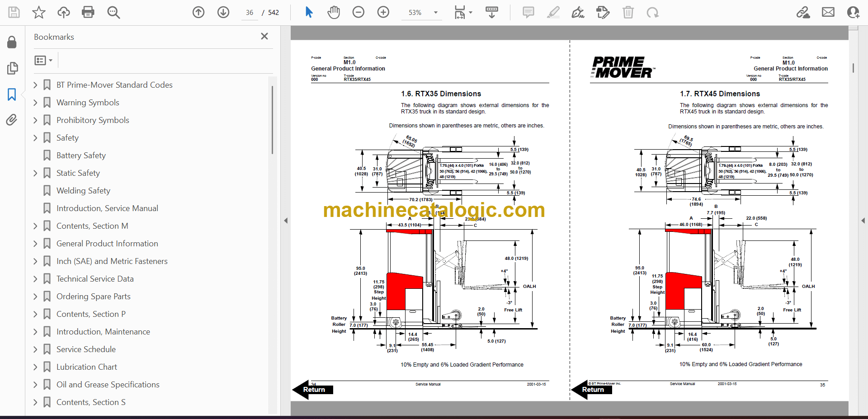Screen dimensions: 868x419
Task: Open the Battery Safety bookmark
Action: pos(81,155)
